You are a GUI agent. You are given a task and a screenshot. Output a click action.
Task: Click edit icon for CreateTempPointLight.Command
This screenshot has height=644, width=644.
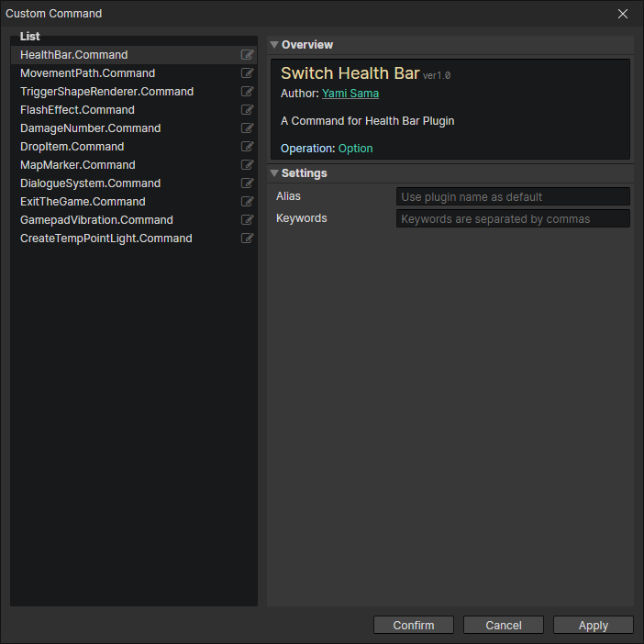247,239
